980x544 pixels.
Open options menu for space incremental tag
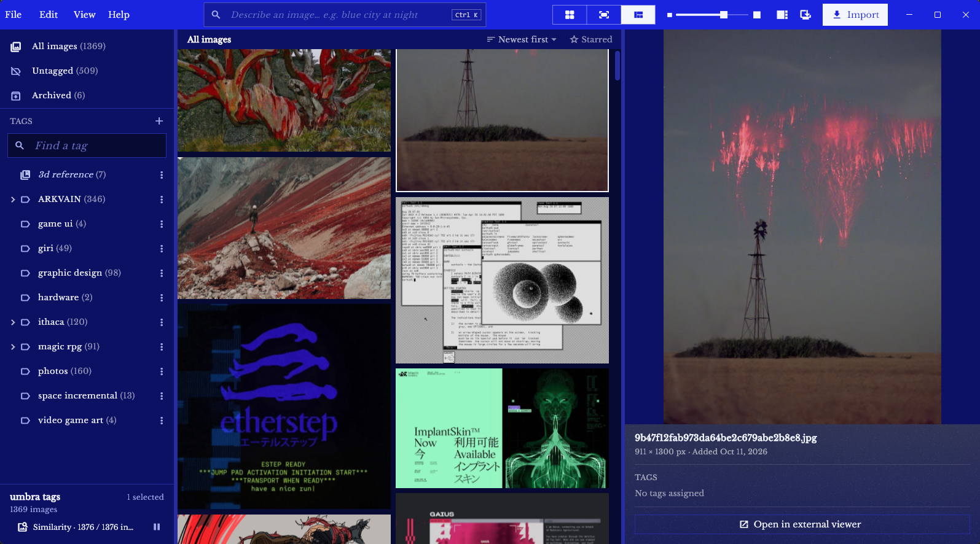pos(162,396)
